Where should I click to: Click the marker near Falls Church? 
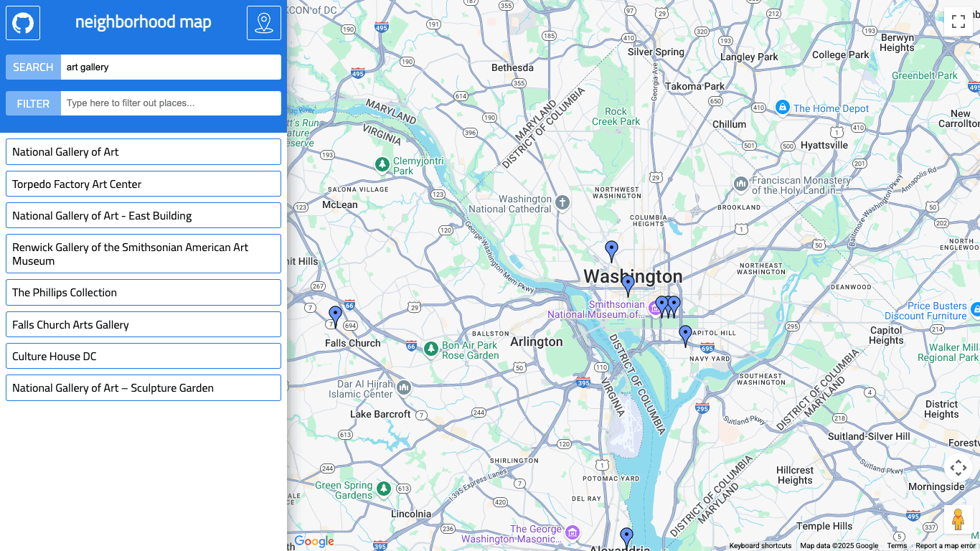click(x=334, y=314)
